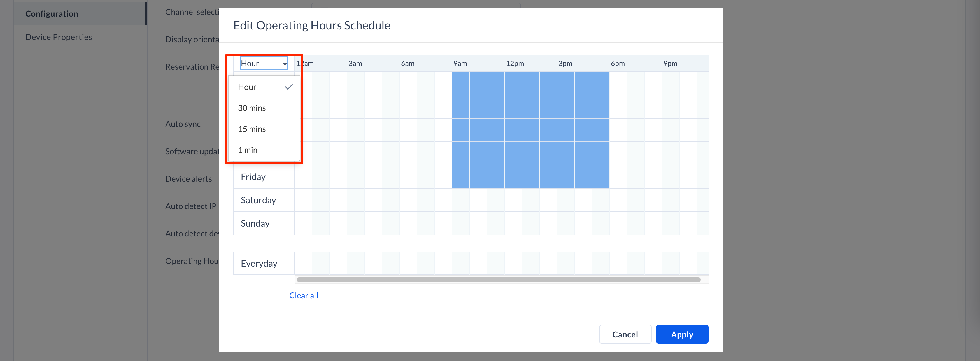The image size is (980, 361).
Task: Apply the operating hours schedule
Action: 682,334
